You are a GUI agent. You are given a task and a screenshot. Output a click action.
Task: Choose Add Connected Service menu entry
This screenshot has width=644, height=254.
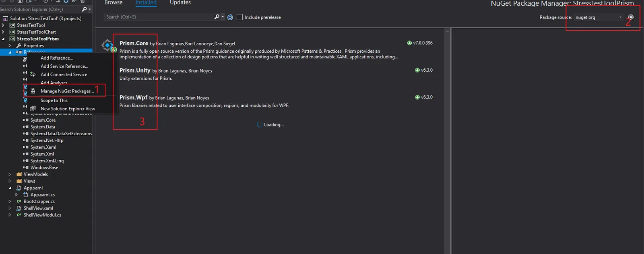64,74
